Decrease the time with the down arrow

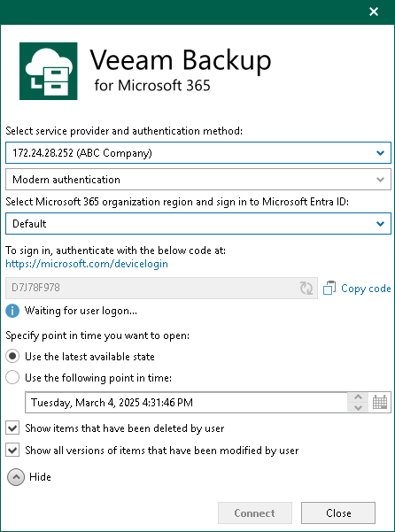coord(358,407)
